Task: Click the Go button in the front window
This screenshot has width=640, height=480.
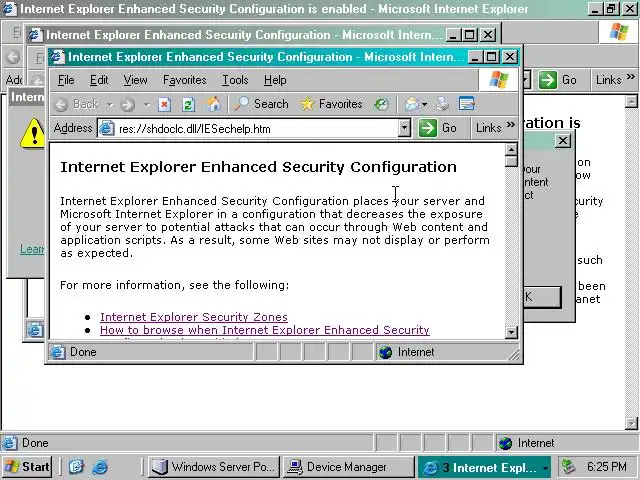Action: (x=438, y=128)
